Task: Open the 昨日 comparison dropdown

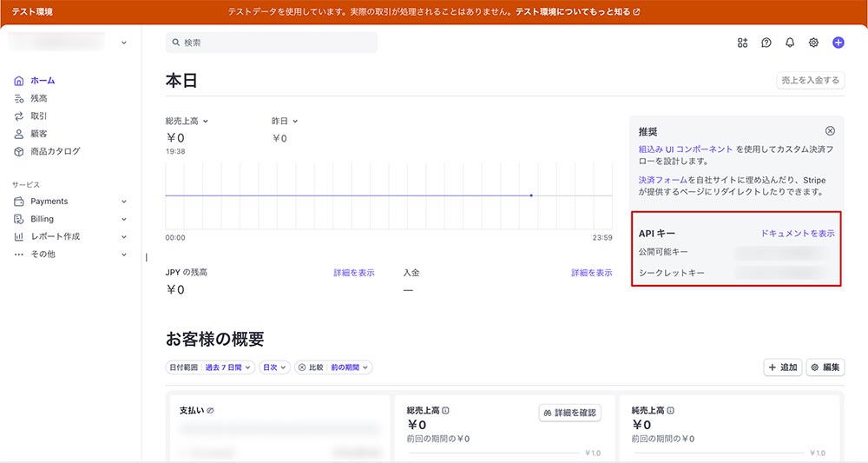Action: point(285,121)
